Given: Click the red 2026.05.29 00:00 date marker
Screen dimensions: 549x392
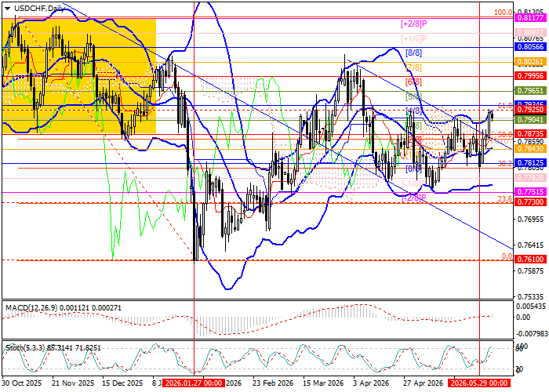Looking at the screenshot, I should point(479,383).
